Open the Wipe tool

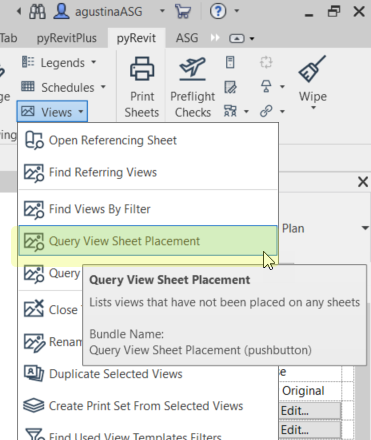pos(312,77)
